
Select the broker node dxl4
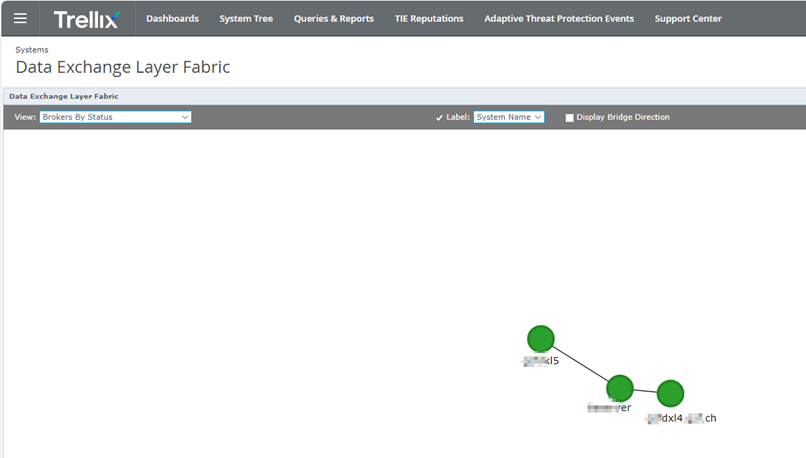pyautogui.click(x=670, y=393)
